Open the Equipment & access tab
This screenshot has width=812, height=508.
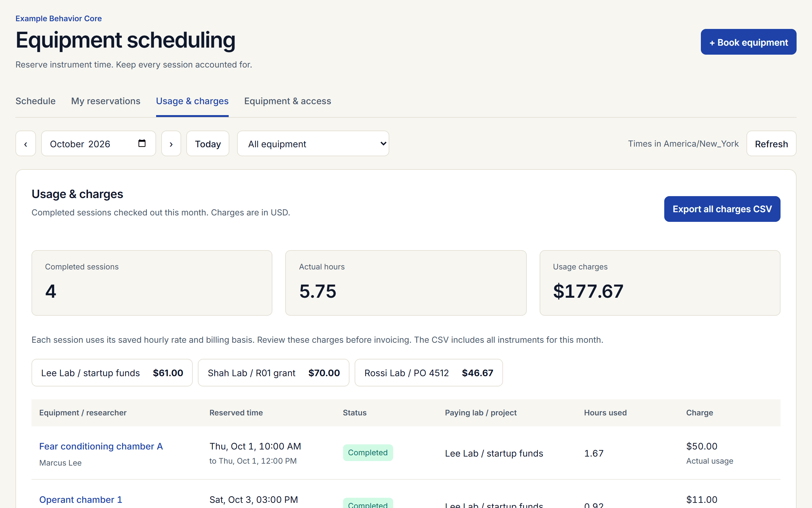pyautogui.click(x=287, y=101)
